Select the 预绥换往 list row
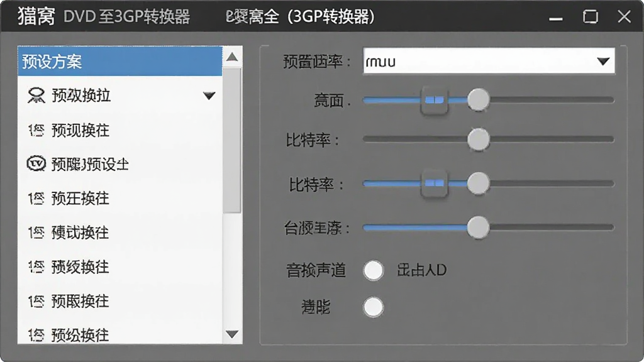644x362 pixels. tap(120, 266)
